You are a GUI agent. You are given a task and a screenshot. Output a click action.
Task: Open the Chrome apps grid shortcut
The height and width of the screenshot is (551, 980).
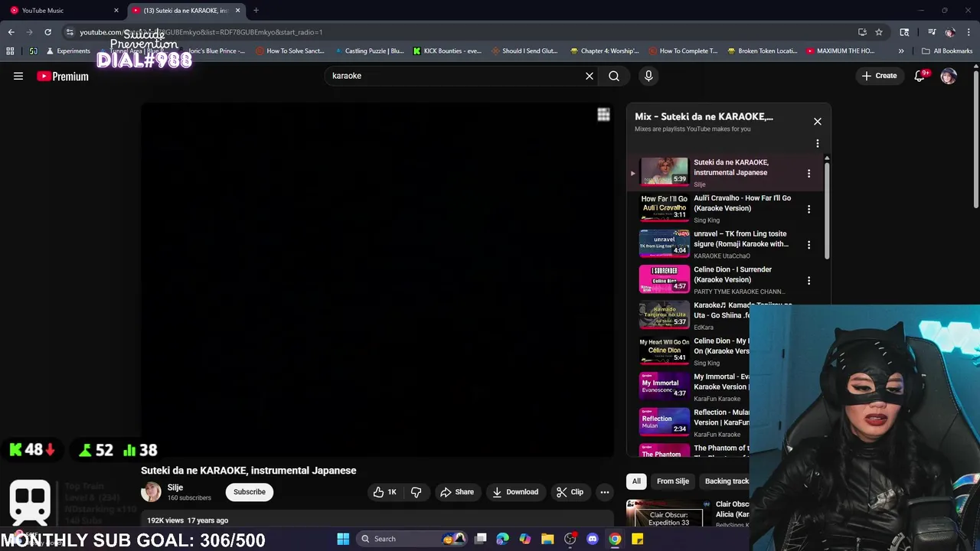[10, 51]
